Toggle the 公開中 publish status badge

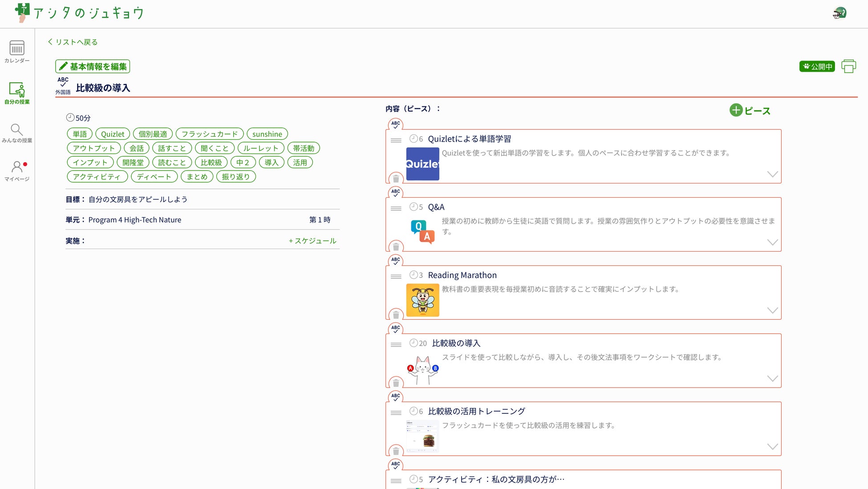(x=817, y=66)
